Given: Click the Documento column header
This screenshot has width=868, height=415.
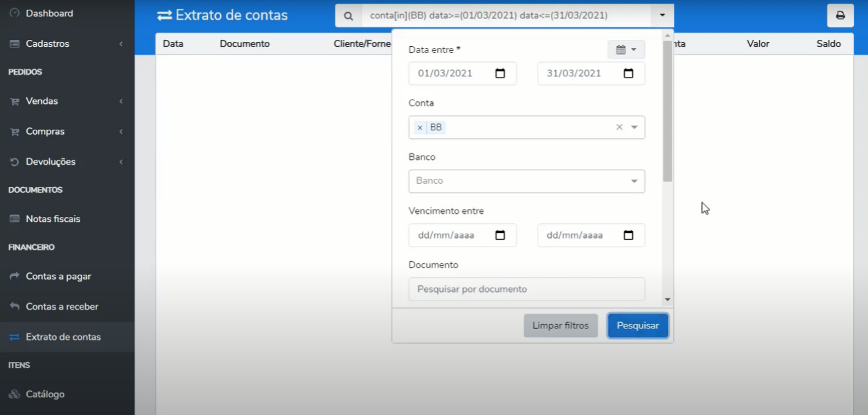Looking at the screenshot, I should point(244,44).
